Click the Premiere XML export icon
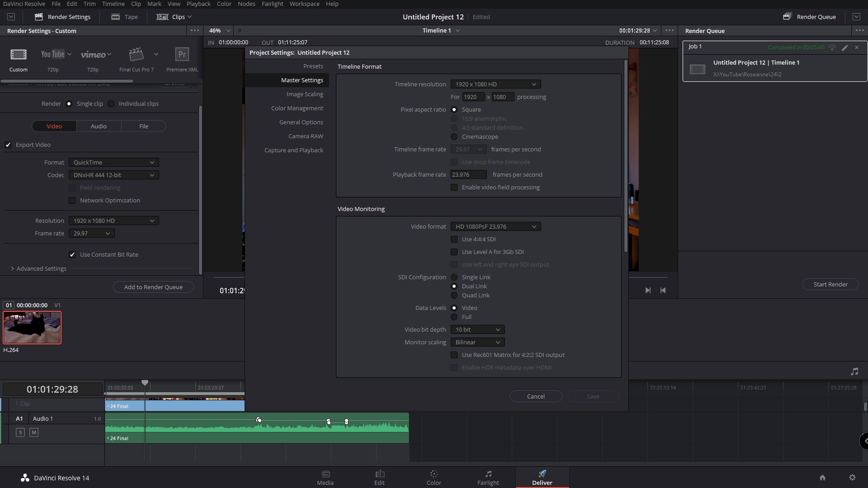Image resolution: width=868 pixels, height=488 pixels. pos(183,54)
